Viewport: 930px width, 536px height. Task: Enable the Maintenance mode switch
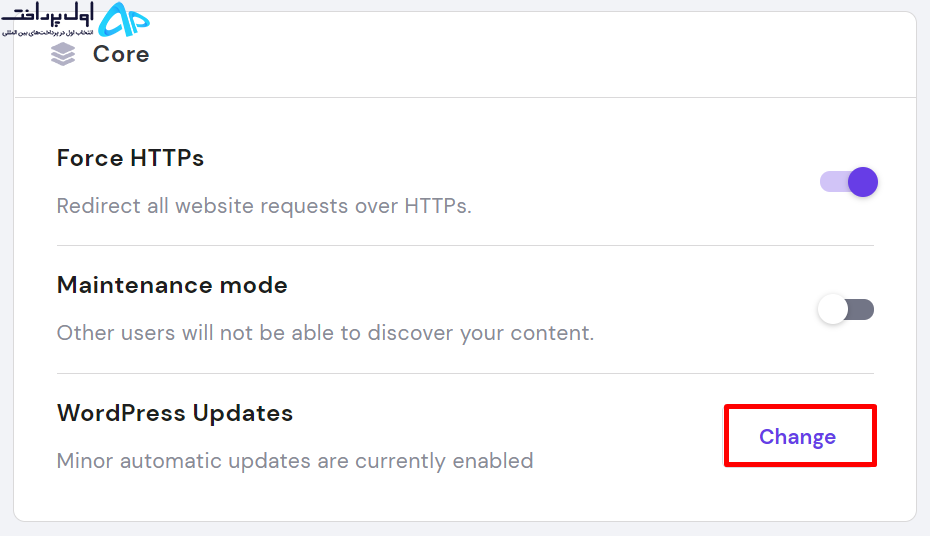click(846, 310)
